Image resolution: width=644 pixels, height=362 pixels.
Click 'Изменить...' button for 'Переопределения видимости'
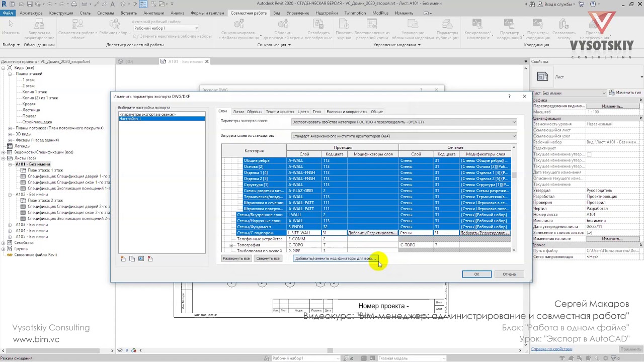pos(612,106)
